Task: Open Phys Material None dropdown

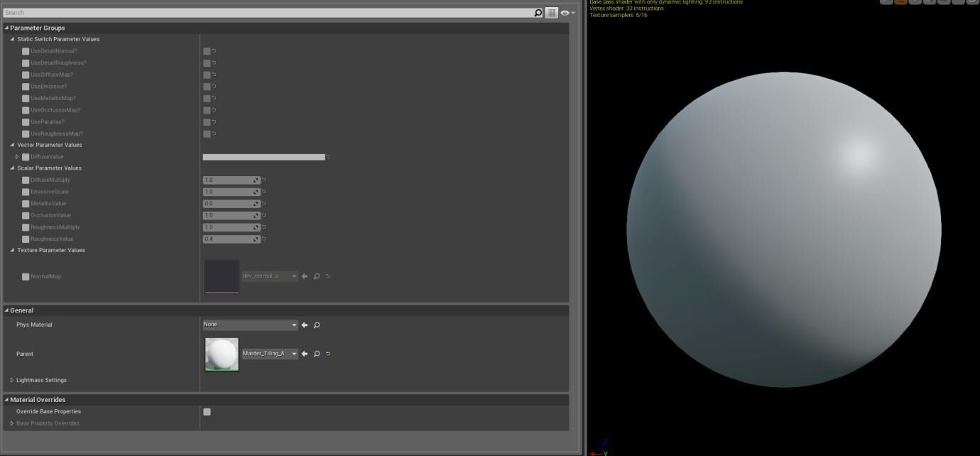Action: 250,325
